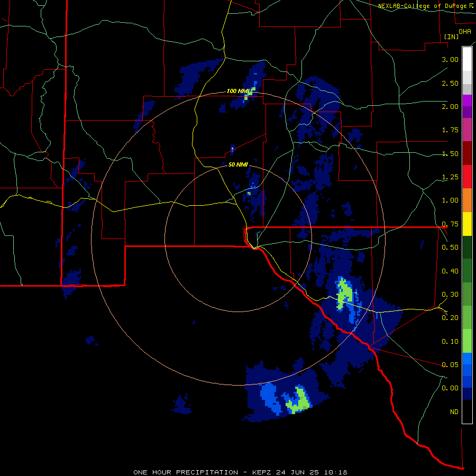The image size is (476, 476).
Task: Click the 1.00 legend value
Action: point(450,200)
